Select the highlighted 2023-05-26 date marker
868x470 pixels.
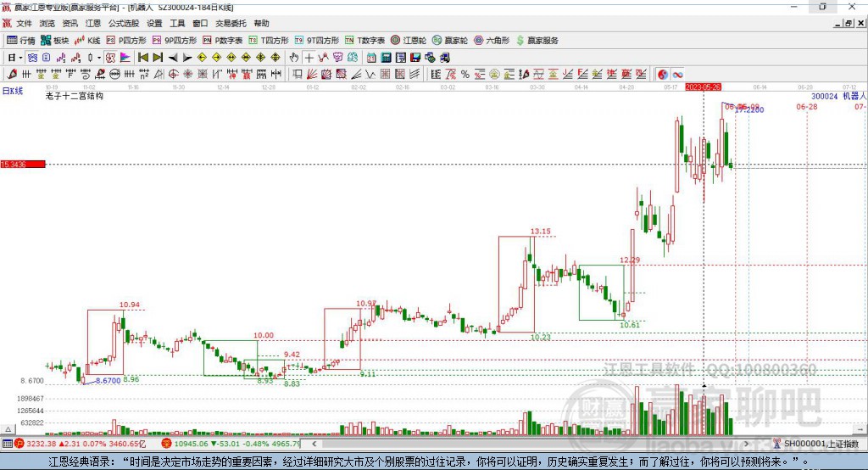pos(703,87)
